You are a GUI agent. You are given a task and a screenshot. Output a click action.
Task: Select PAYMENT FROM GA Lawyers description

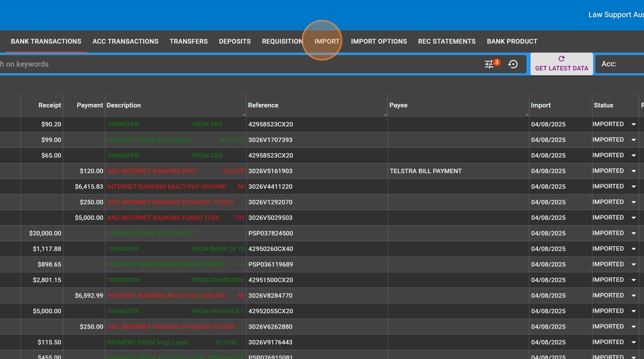[149, 140]
